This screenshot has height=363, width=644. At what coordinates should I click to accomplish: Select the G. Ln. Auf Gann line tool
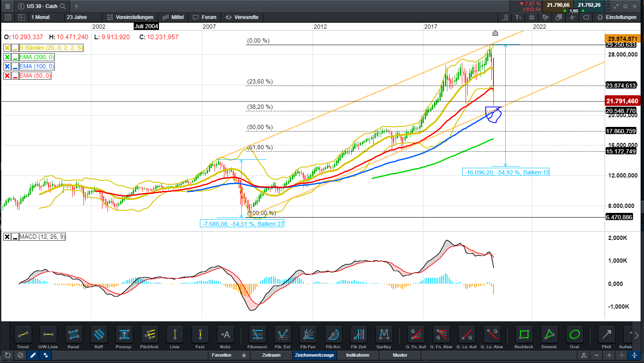point(466,335)
